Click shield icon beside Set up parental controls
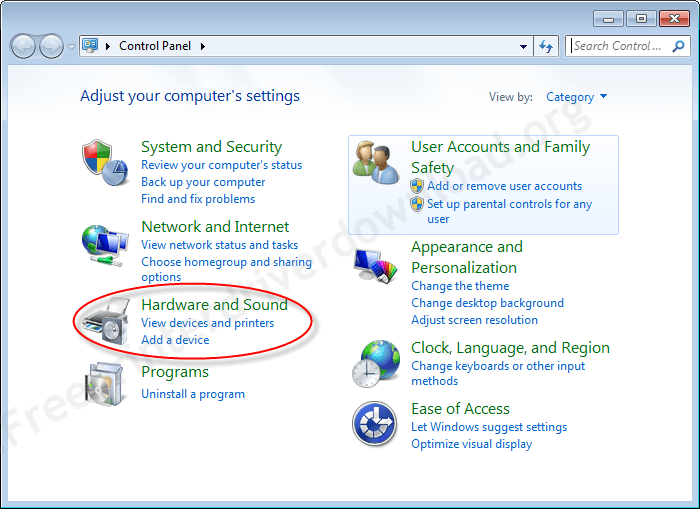The height and width of the screenshot is (509, 700). [417, 204]
